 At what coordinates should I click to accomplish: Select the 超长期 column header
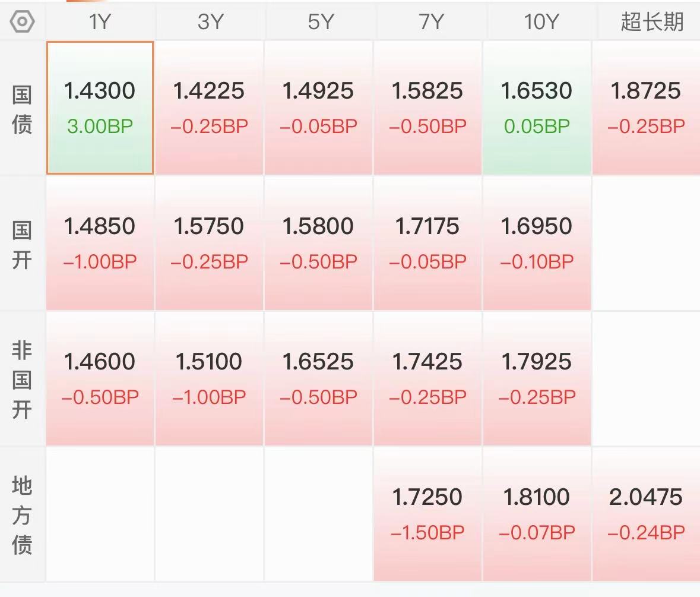tap(651, 21)
